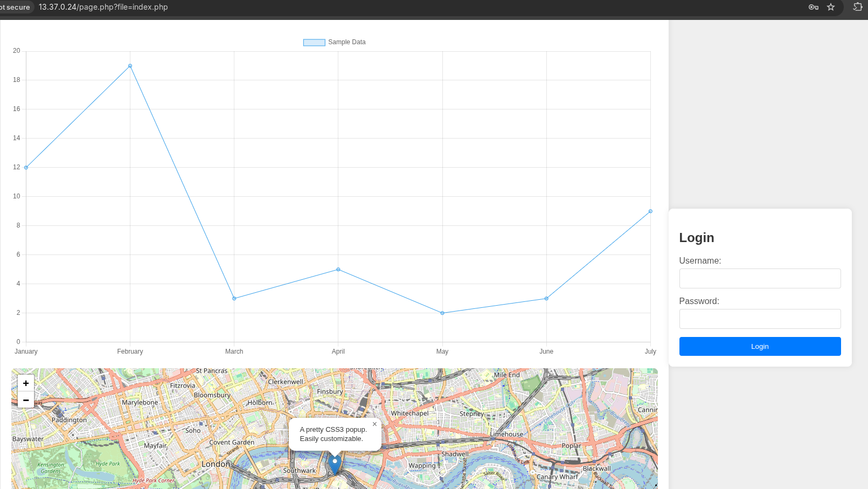The image size is (868, 489).
Task: Click the password key icon in address bar
Action: 813,7
